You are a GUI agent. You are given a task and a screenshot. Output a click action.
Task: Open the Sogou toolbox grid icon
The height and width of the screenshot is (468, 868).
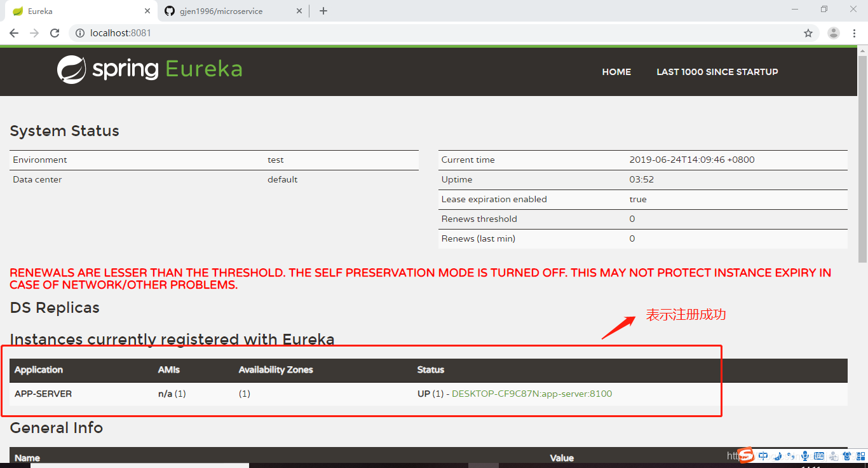(861, 456)
